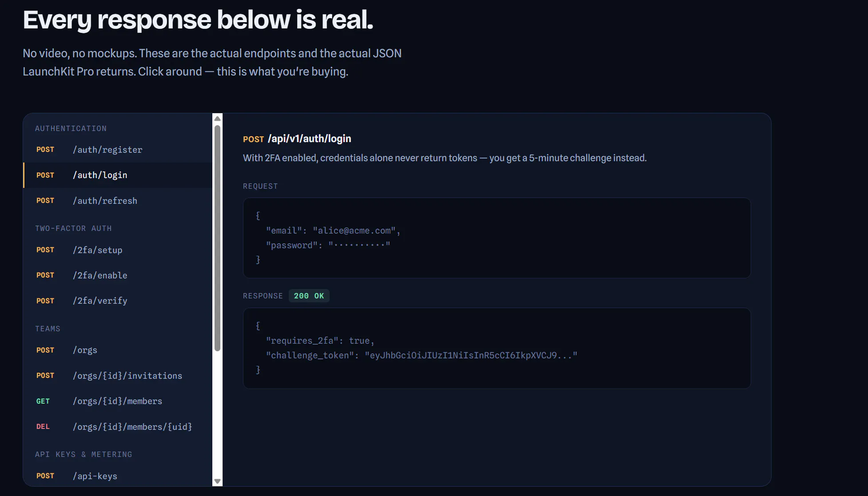This screenshot has height=496, width=868.
Task: Click the TEAMS section heading
Action: 48,329
